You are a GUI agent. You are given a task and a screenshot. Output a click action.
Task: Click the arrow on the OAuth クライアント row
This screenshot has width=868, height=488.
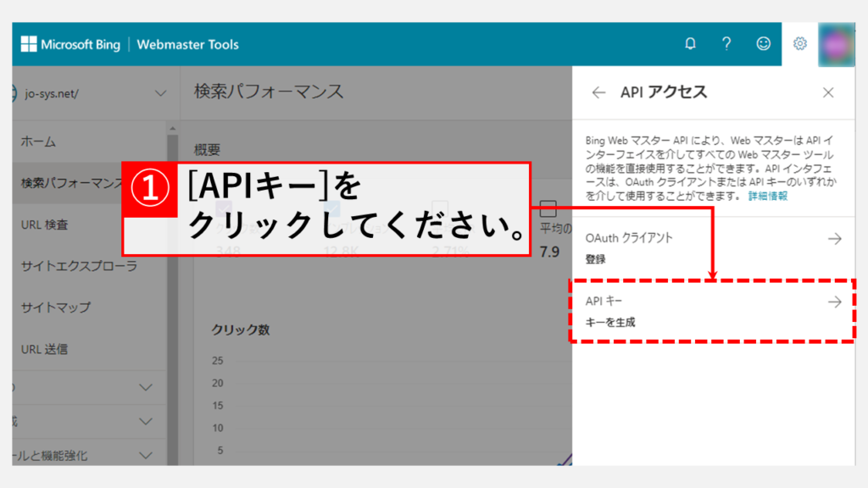pos(834,239)
